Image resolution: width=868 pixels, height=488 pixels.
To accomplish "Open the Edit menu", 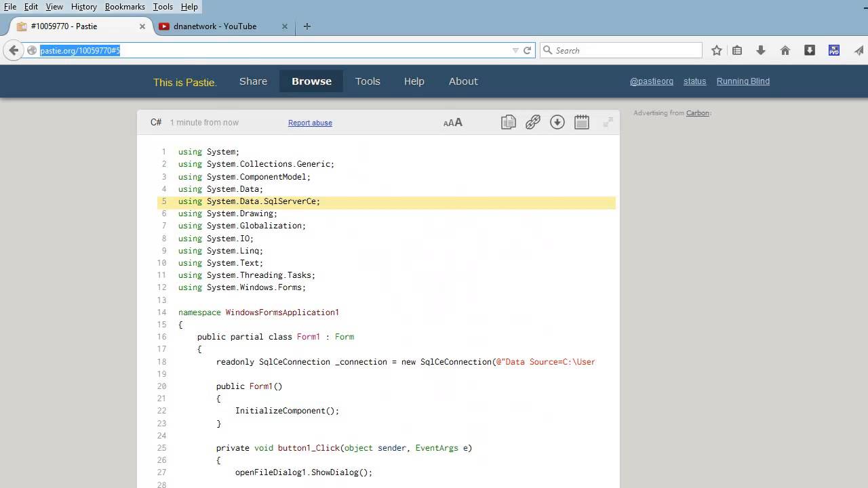I will 31,6.
